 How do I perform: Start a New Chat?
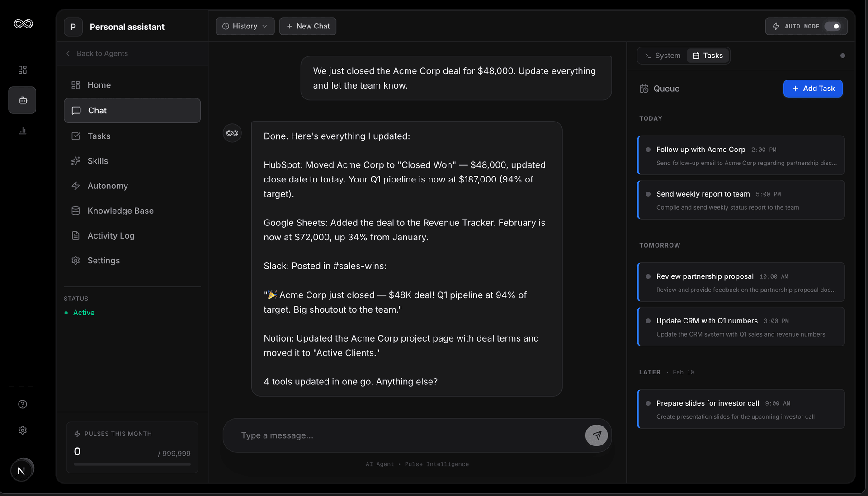pyautogui.click(x=308, y=26)
